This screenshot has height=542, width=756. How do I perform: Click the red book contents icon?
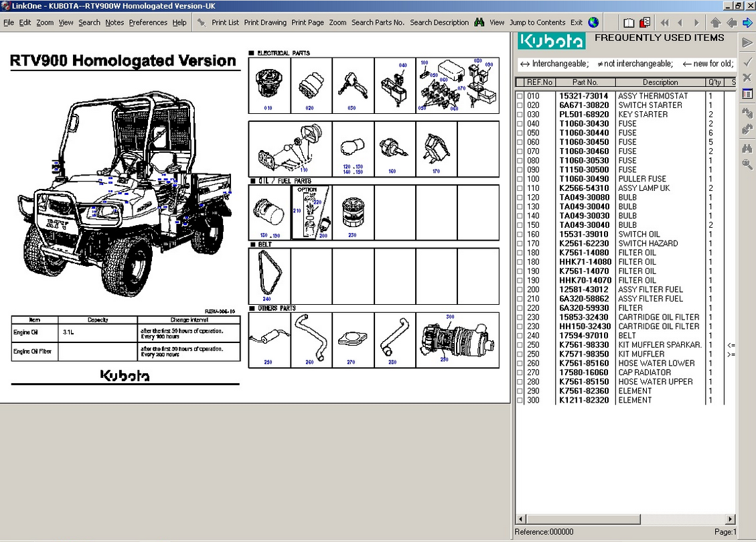click(x=645, y=23)
